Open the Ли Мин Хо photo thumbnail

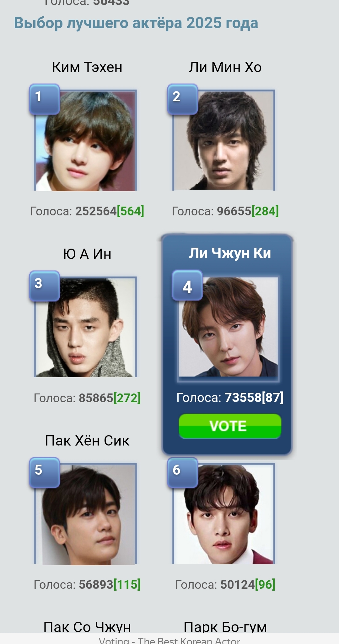pyautogui.click(x=223, y=140)
